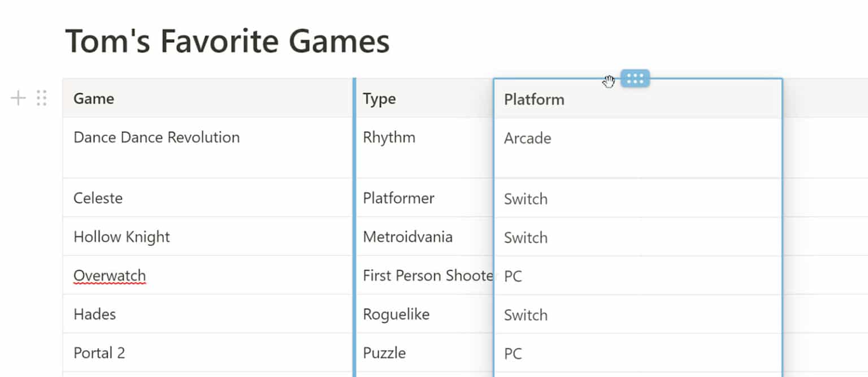
Task: Click the six-dot drag handle icon
Action: pos(40,97)
